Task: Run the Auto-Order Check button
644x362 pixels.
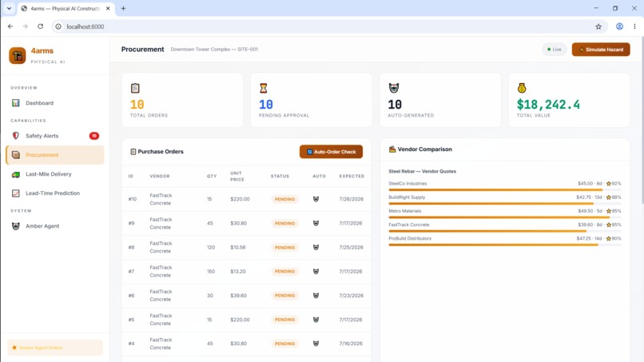Action: [331, 152]
